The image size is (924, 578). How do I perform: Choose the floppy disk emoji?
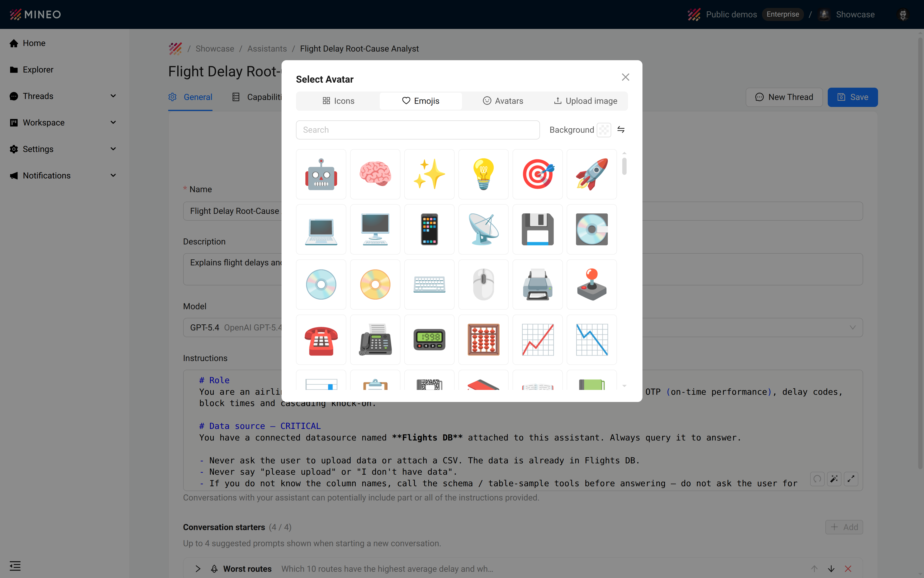click(538, 229)
